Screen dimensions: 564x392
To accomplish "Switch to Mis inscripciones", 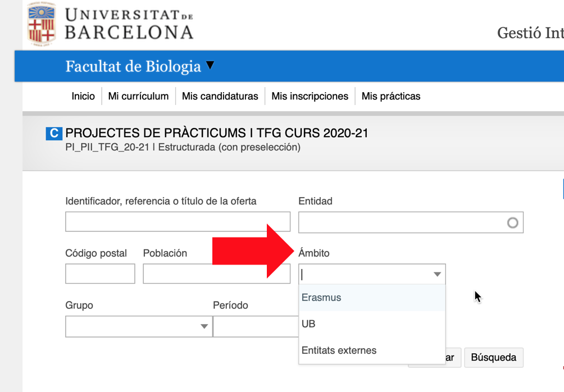I will pos(310,96).
